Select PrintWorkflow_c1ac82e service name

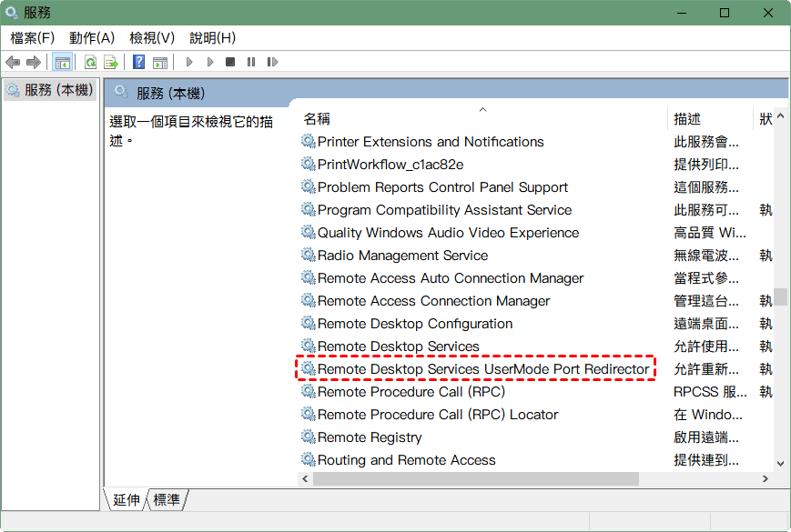pos(390,165)
